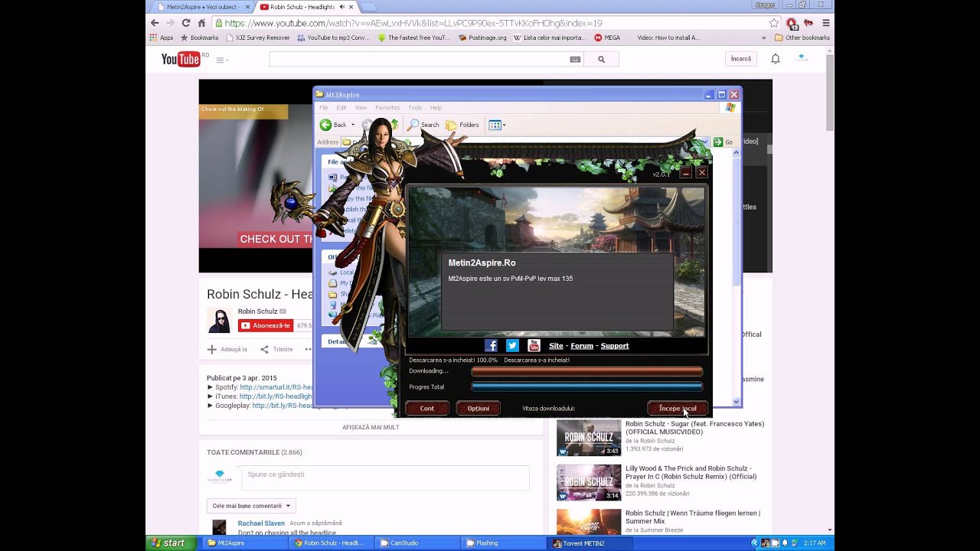The height and width of the screenshot is (551, 980).
Task: Click the Downloading progress bar
Action: click(586, 371)
